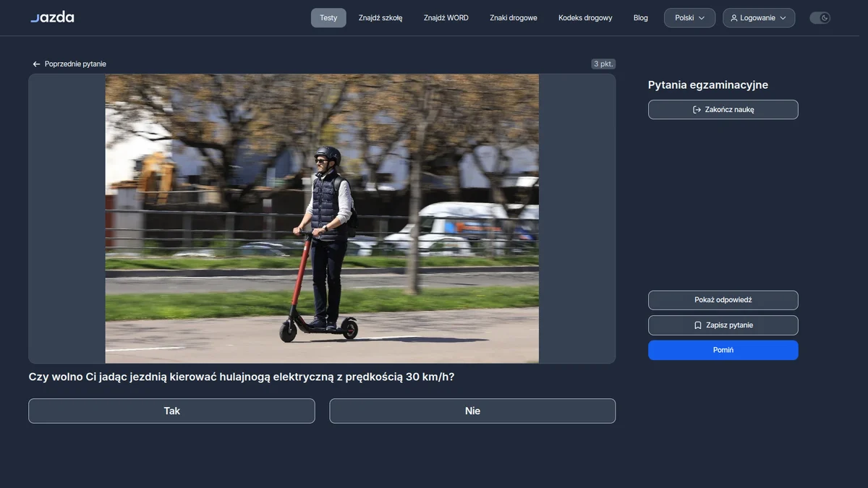Click the scooter speed question text
Image resolution: width=868 pixels, height=488 pixels.
point(242,377)
